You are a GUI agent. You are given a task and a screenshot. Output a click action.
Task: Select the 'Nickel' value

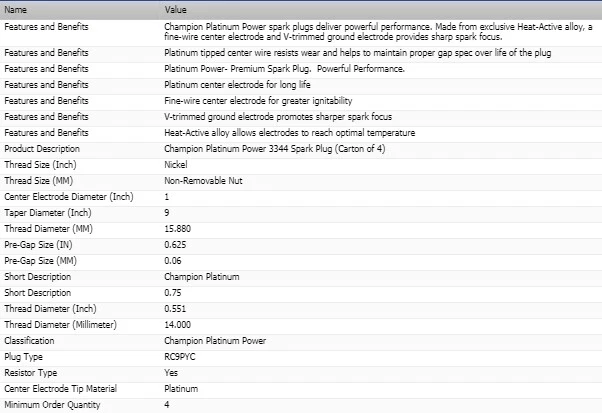tap(175, 165)
